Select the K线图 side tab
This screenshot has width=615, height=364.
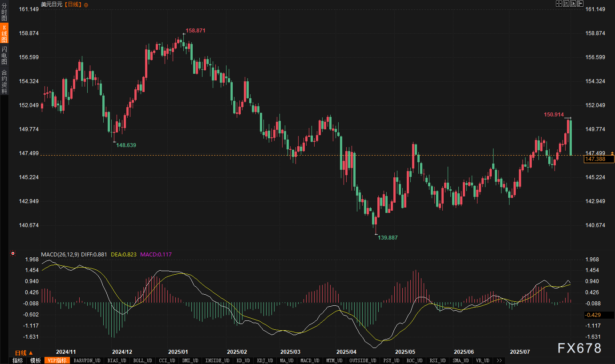pyautogui.click(x=4, y=34)
